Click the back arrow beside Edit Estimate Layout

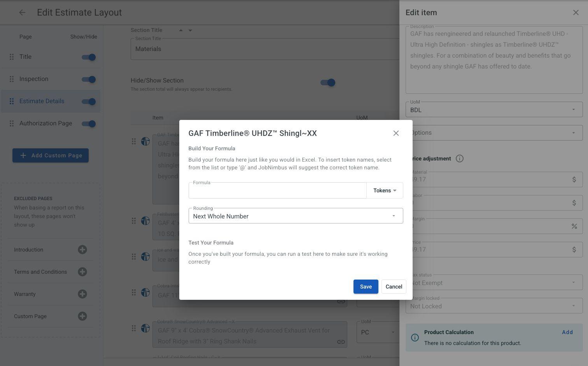coord(22,12)
